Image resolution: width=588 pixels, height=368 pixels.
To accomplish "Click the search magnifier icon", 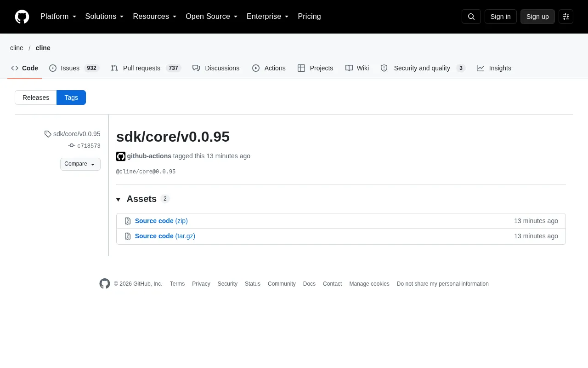I will click(x=471, y=17).
